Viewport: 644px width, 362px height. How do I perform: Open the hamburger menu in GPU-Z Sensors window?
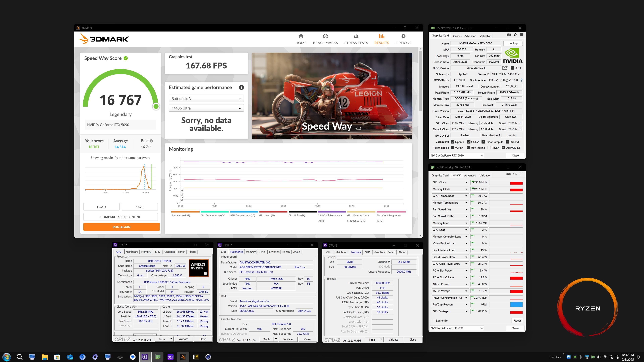pyautogui.click(x=521, y=174)
